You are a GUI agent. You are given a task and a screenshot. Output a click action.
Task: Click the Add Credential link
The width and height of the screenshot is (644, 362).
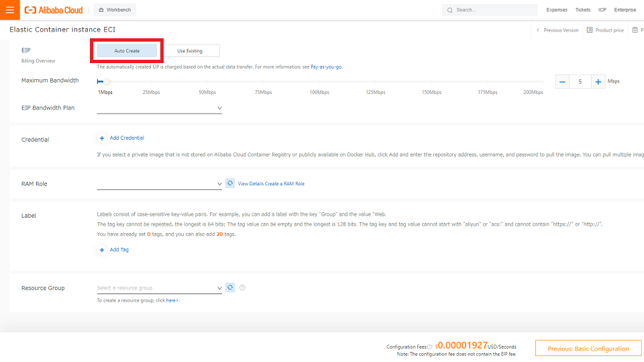coord(127,138)
